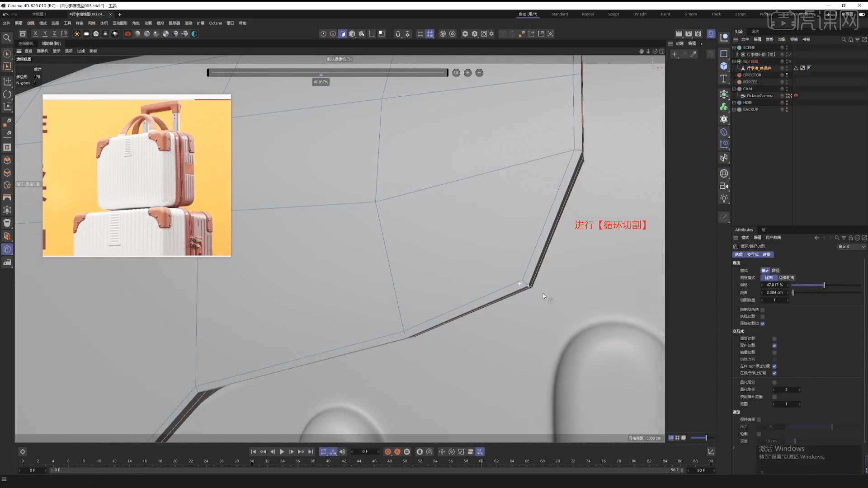Pause the interactive loop cut HUD
This screenshot has height=488, width=868.
(x=456, y=73)
